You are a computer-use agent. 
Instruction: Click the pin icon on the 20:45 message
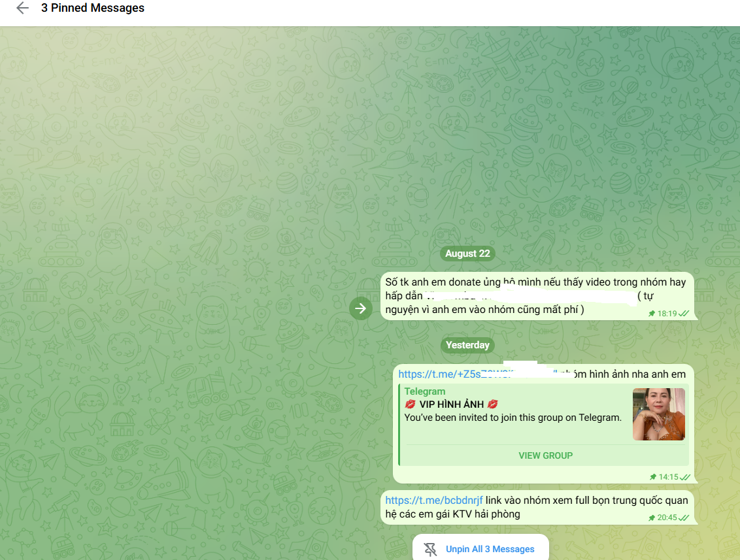click(x=652, y=518)
